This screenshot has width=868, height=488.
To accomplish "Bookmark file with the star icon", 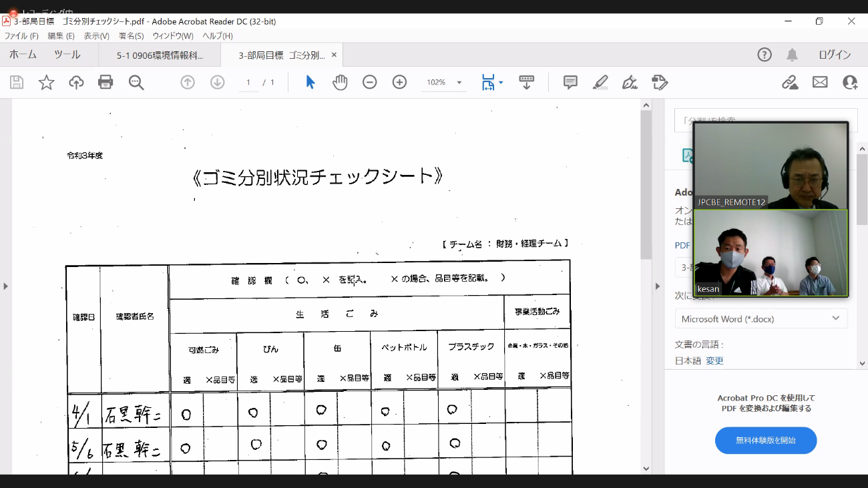I will pos(46,82).
